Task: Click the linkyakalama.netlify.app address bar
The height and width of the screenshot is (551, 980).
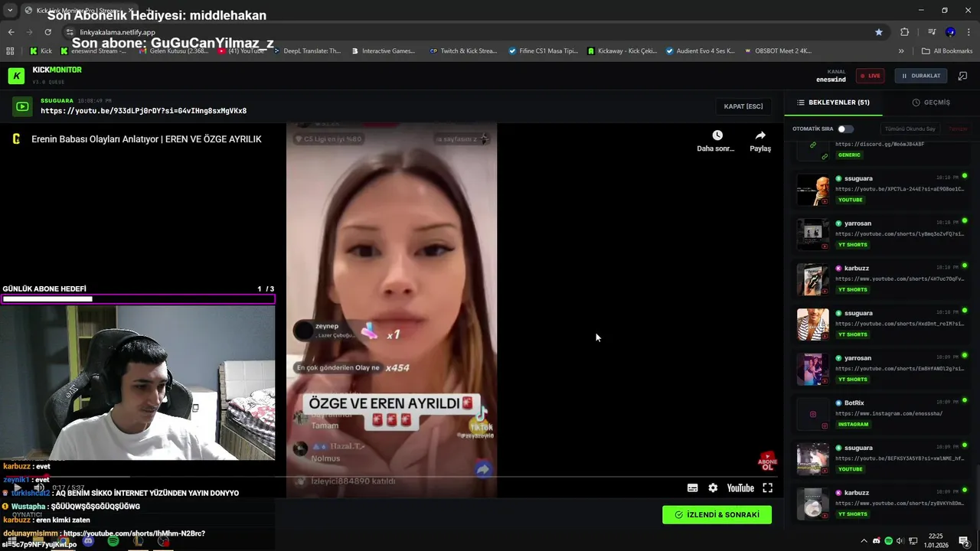Action: (x=475, y=32)
